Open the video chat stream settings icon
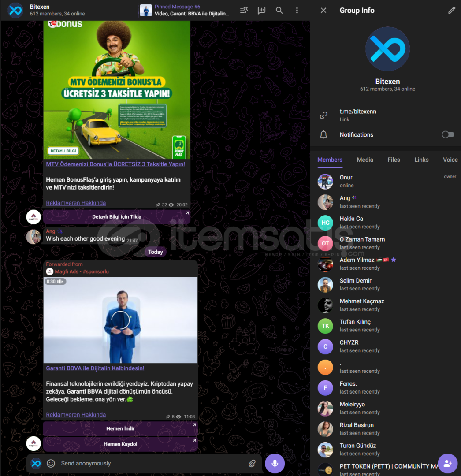The width and height of the screenshot is (461, 476). 244,10
